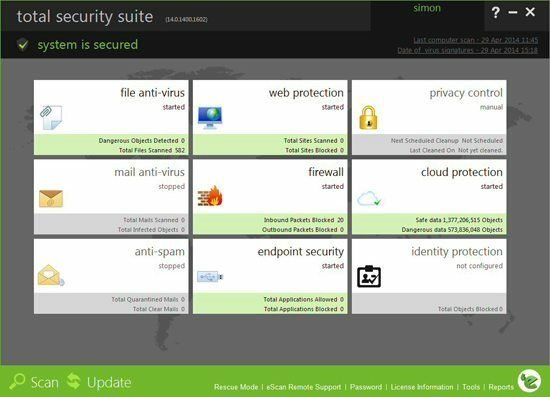
Task: Open the endpoint security module title
Action: tap(301, 252)
